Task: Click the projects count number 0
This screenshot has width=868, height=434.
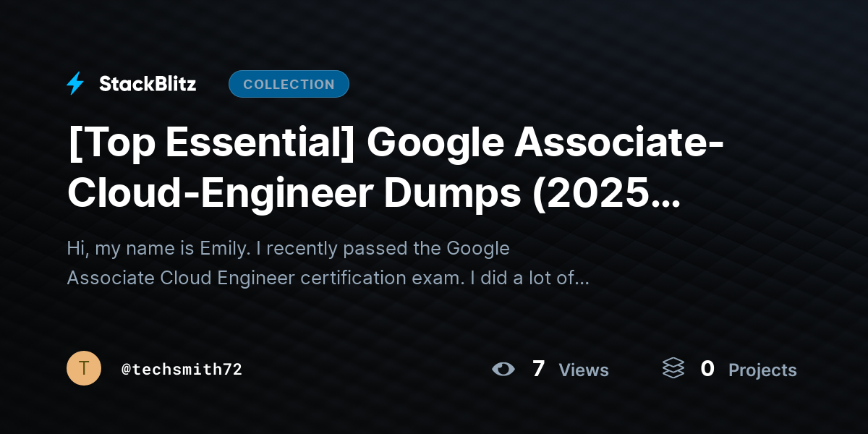Action: tap(707, 369)
